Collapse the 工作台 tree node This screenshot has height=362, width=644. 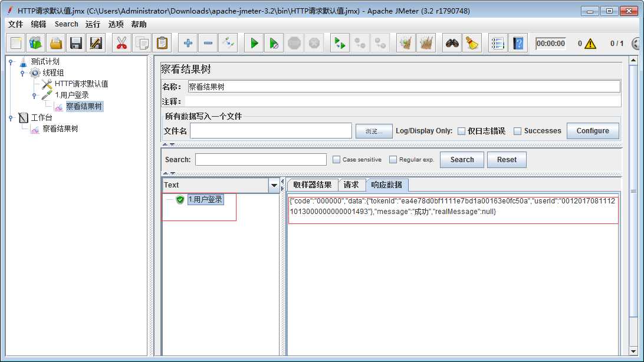pos(11,118)
